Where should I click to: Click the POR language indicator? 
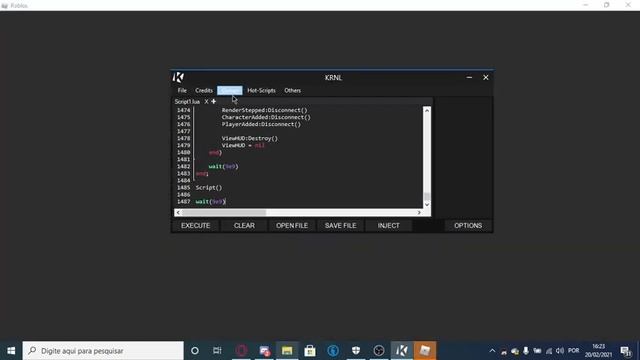pyautogui.click(x=573, y=351)
